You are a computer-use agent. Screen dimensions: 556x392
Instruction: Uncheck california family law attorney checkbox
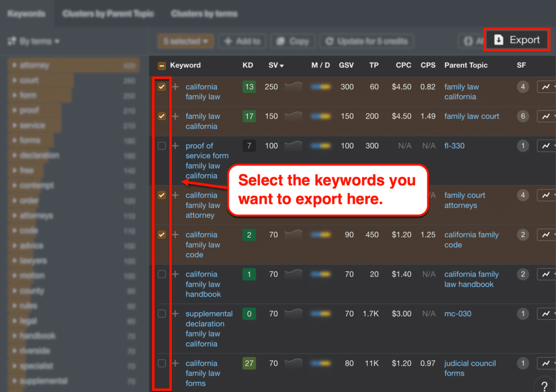[x=162, y=195]
